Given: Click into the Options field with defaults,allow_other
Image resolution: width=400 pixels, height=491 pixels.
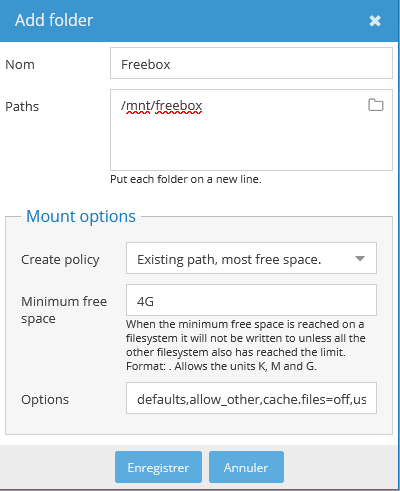Looking at the screenshot, I should point(251,398).
